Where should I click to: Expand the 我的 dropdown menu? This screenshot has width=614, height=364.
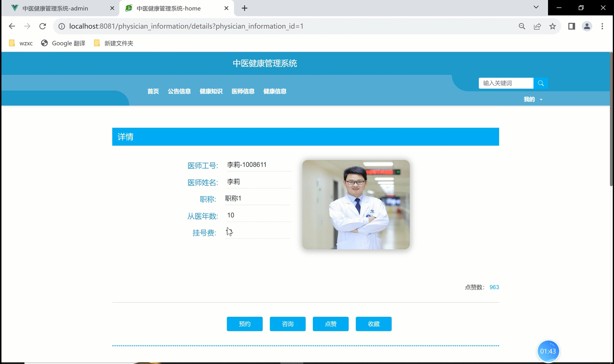[533, 99]
